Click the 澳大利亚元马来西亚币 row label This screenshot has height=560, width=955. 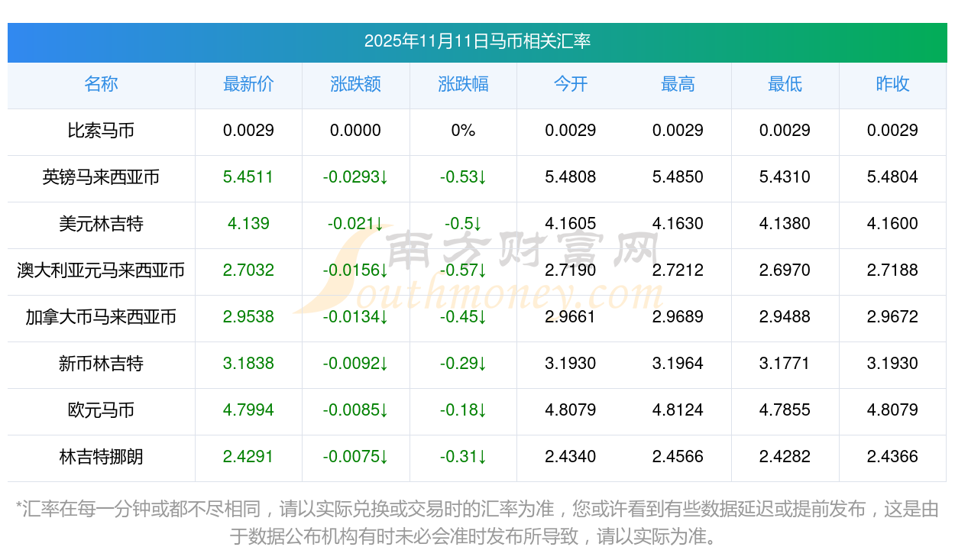(101, 270)
